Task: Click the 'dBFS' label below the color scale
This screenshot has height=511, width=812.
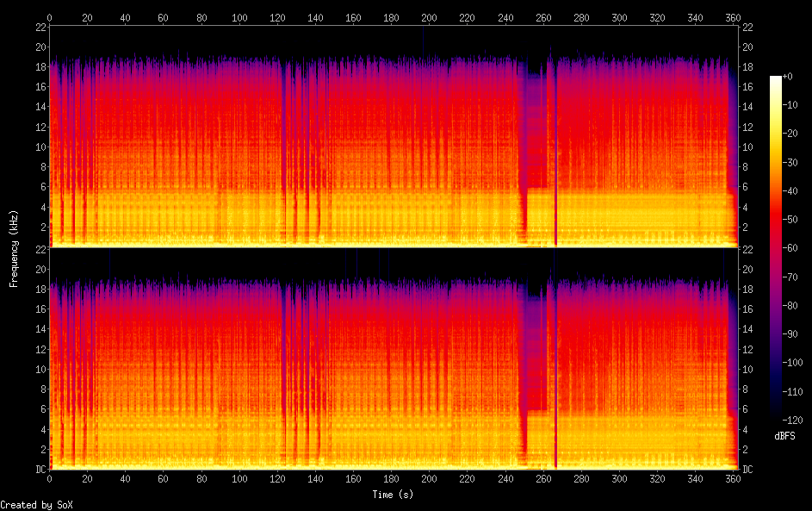Action: pos(784,436)
